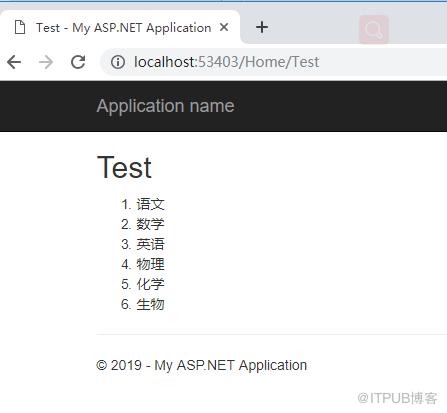
Task: Select list item 化学
Action: 150,284
